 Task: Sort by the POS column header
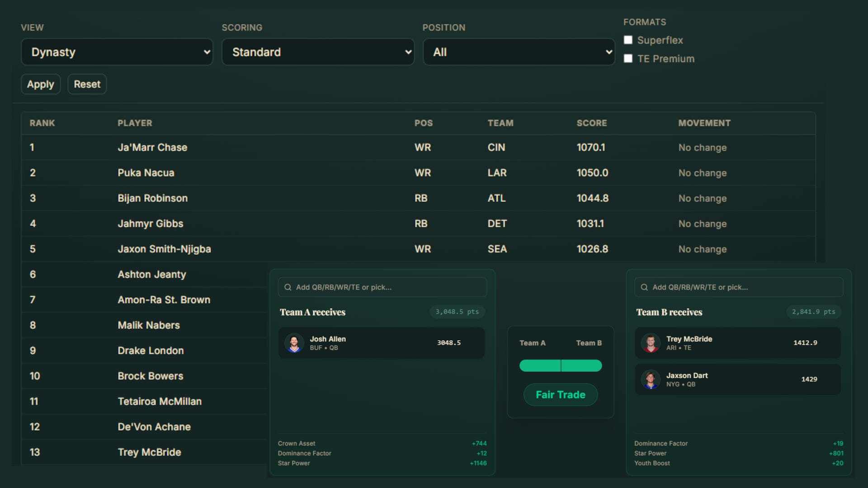coord(424,123)
